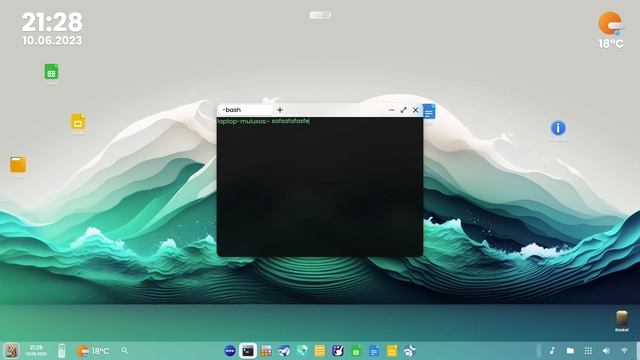Open the application launcher in taskbar corner
The height and width of the screenshot is (360, 640).
pos(11,351)
